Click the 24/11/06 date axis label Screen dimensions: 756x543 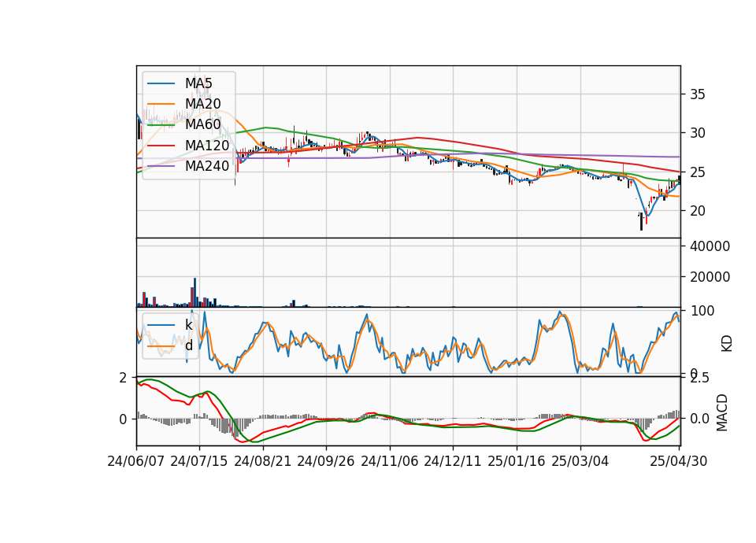tap(390, 461)
